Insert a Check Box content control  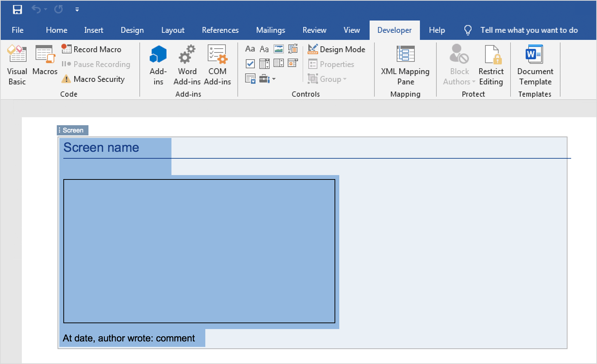(x=250, y=64)
